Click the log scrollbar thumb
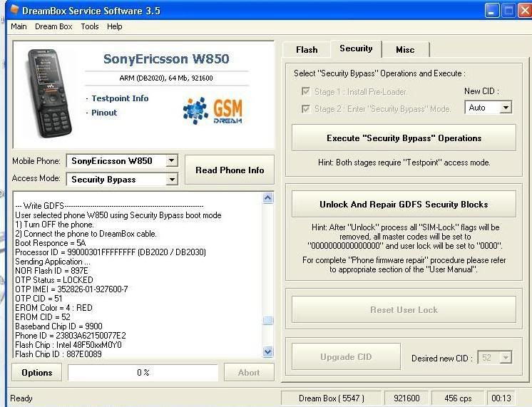The image size is (532, 407). [267, 321]
